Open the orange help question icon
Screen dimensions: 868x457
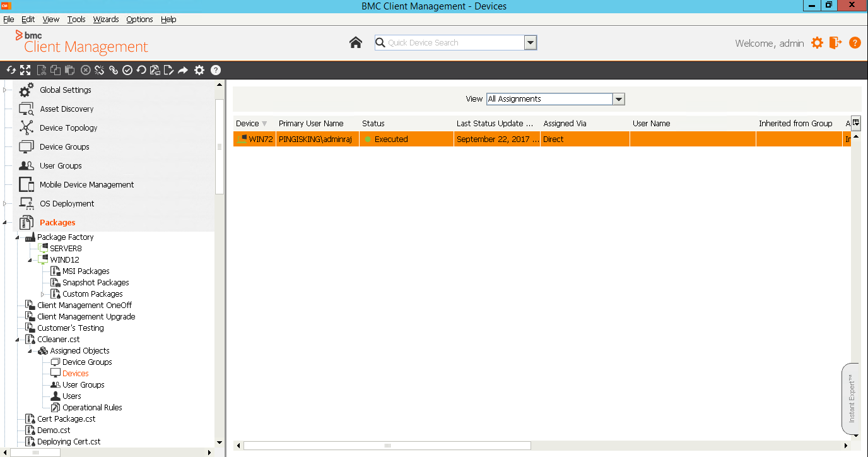(855, 43)
